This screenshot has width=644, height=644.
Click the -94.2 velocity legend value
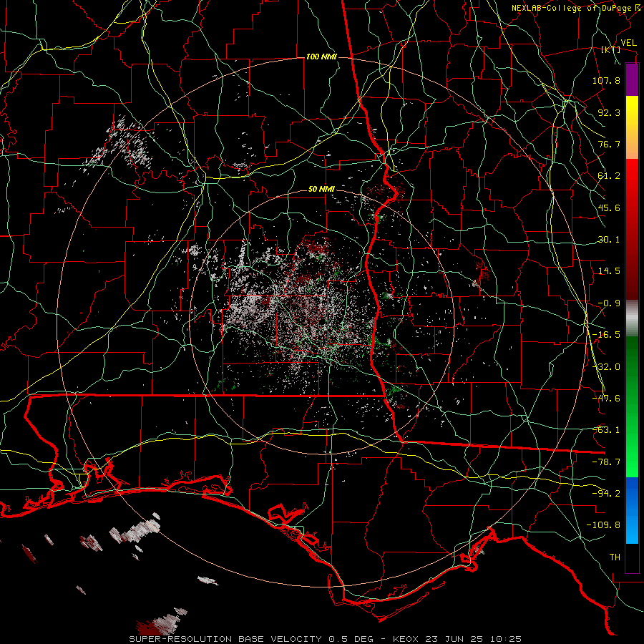click(x=606, y=494)
